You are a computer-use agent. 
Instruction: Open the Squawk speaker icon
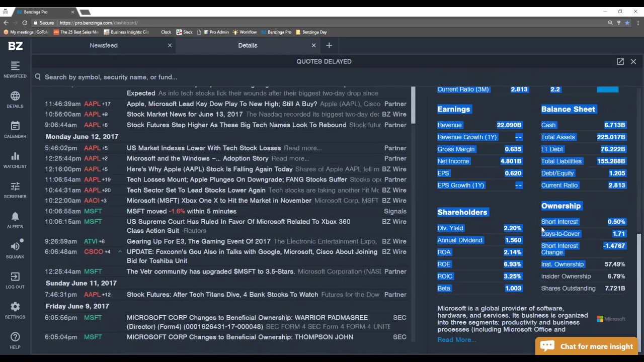pos(15,246)
